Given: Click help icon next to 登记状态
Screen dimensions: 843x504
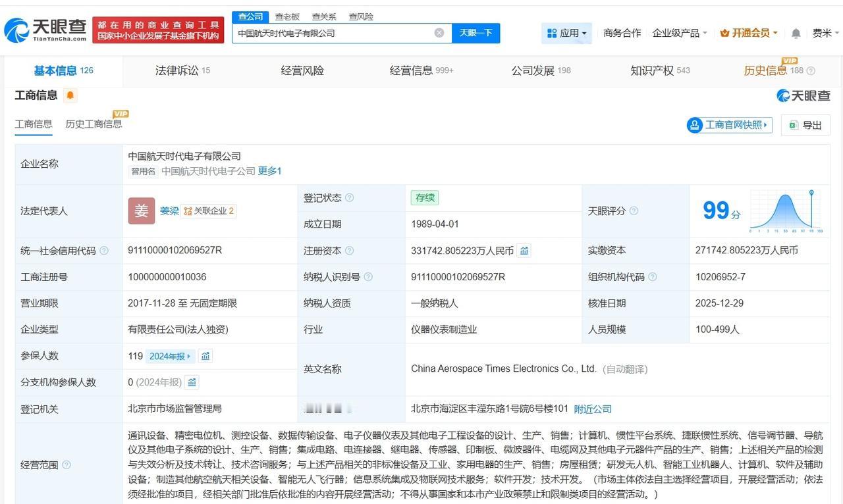Looking at the screenshot, I should coord(350,198).
